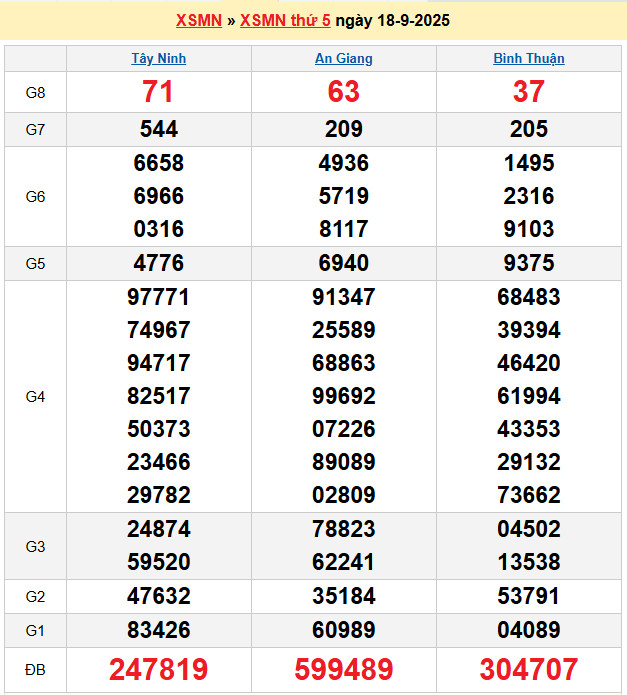The height and width of the screenshot is (695, 627).
Task: Select Bình Thuận G5 number 9375
Action: coord(528,264)
